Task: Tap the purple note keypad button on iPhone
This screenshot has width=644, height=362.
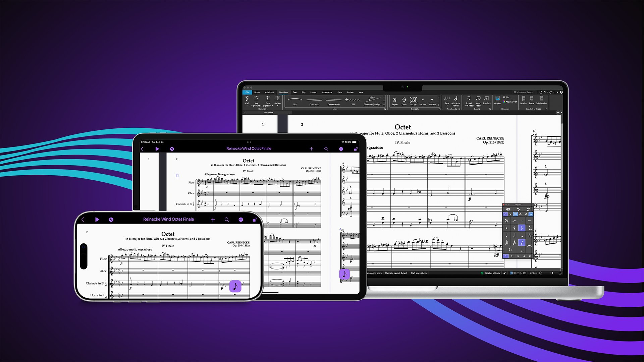Action: [235, 286]
